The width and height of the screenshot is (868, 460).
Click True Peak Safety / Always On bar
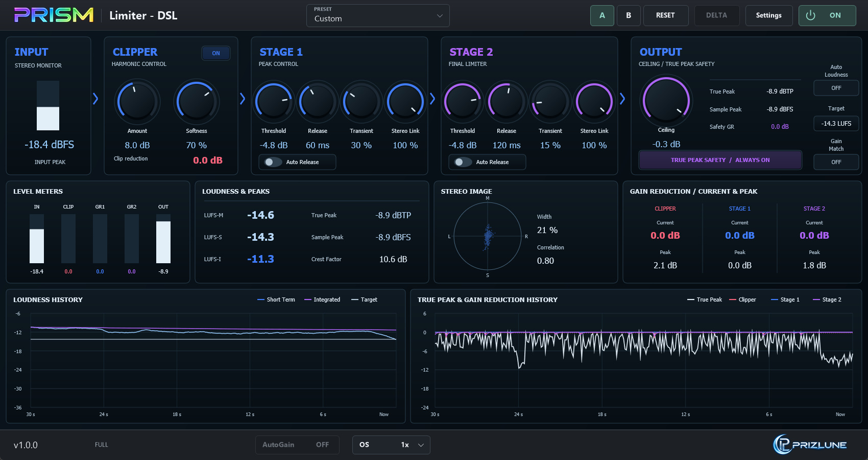coord(720,160)
